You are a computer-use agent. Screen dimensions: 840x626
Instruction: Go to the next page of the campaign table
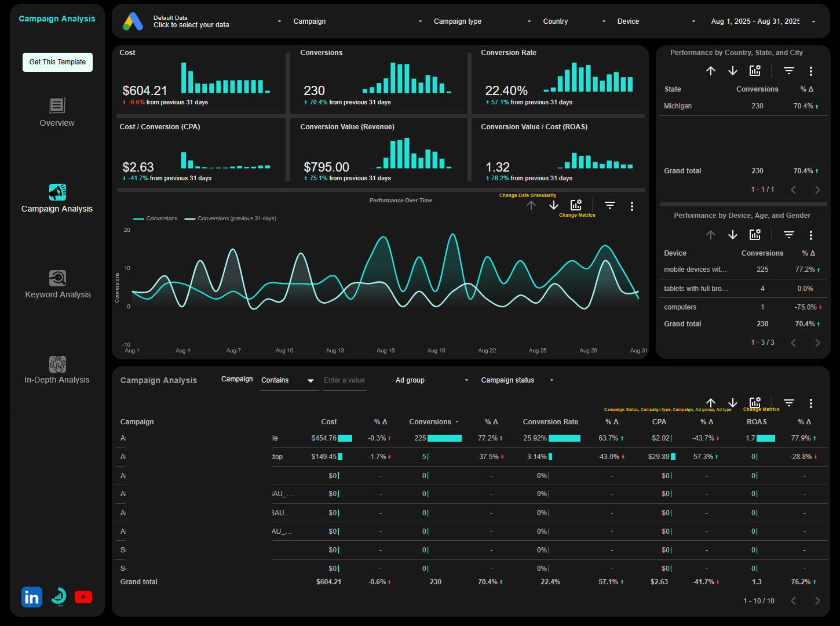point(817,601)
